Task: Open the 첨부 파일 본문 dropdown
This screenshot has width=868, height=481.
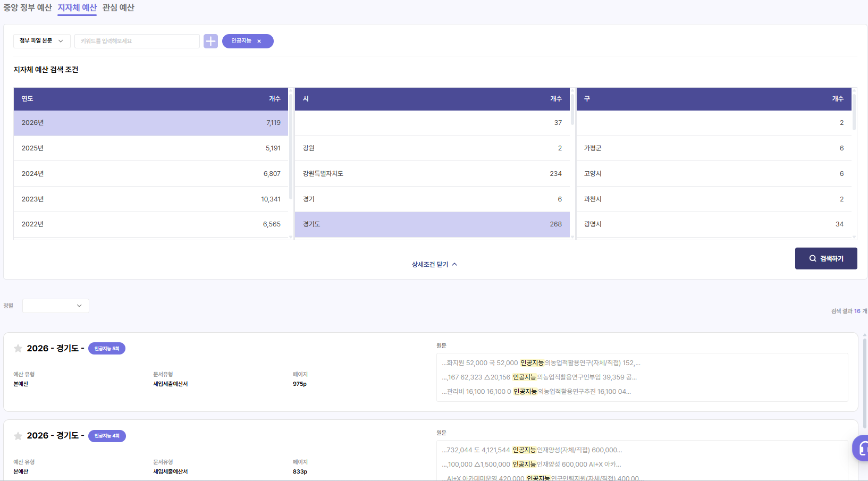Action: pos(41,41)
